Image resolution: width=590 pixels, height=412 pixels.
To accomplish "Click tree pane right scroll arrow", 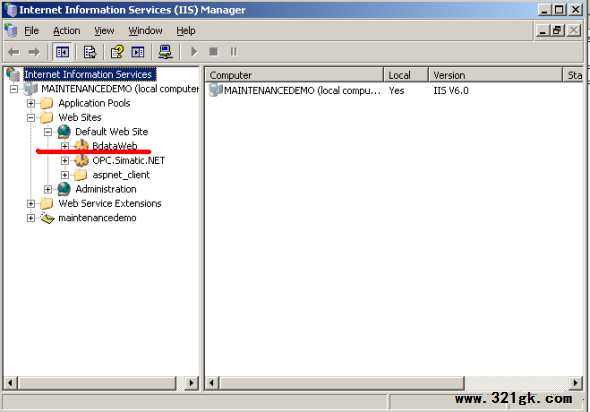I will pyautogui.click(x=192, y=383).
